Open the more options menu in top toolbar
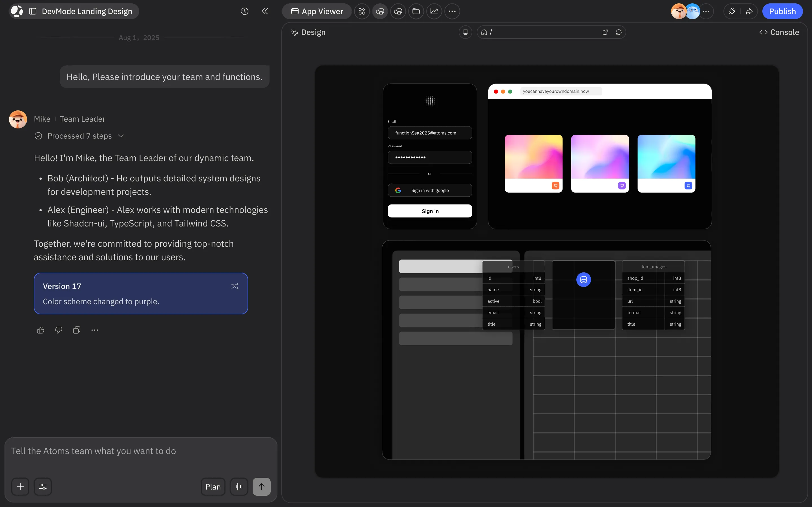The height and width of the screenshot is (507, 812). (452, 11)
